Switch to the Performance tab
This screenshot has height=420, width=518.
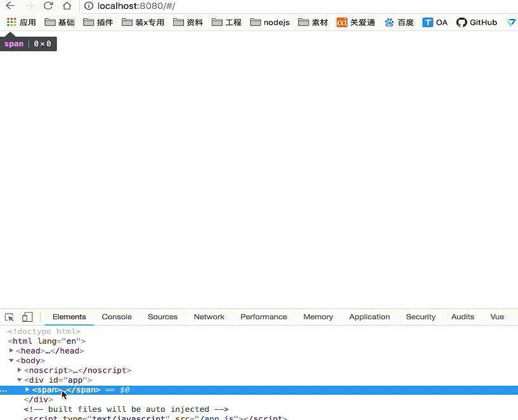(264, 317)
